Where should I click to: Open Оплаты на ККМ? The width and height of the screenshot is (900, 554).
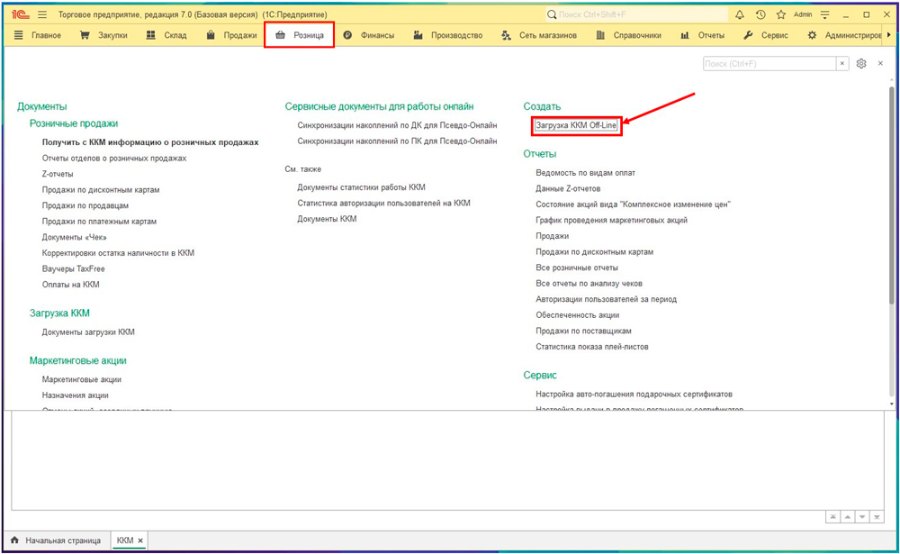(x=71, y=284)
